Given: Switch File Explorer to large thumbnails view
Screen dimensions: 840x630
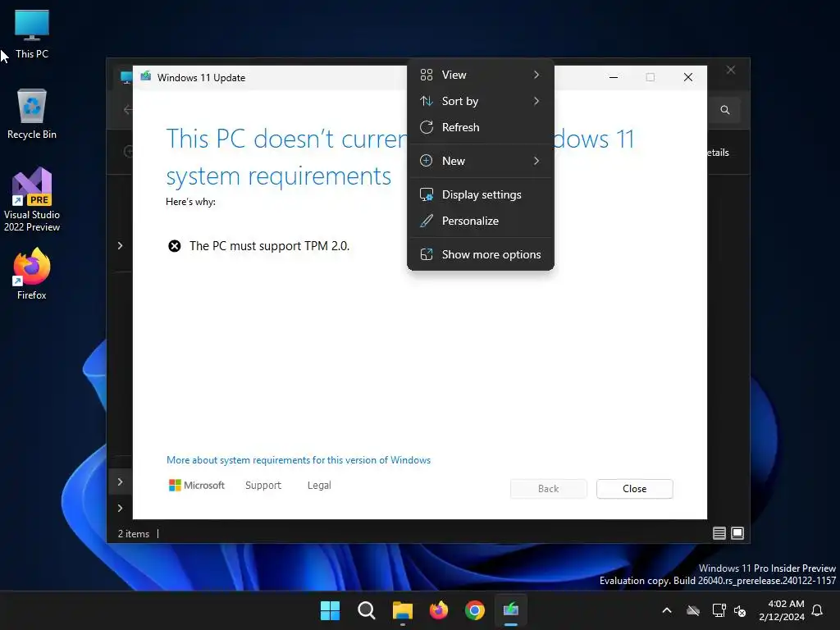Looking at the screenshot, I should point(737,533).
